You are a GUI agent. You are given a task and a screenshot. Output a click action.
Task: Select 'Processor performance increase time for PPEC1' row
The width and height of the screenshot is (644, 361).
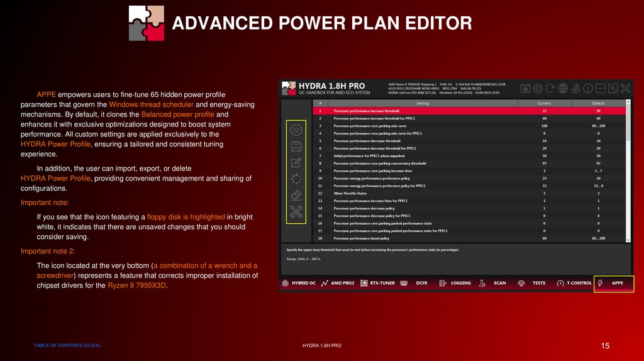tap(469, 201)
